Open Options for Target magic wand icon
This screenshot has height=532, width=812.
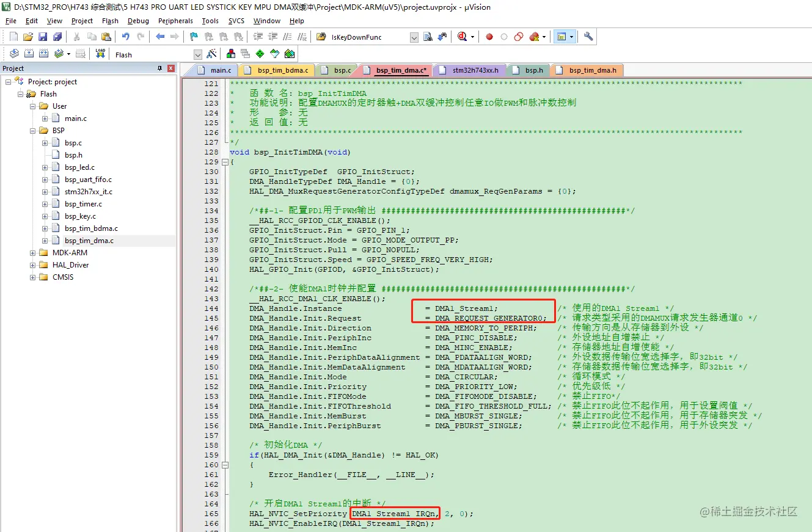[212, 54]
